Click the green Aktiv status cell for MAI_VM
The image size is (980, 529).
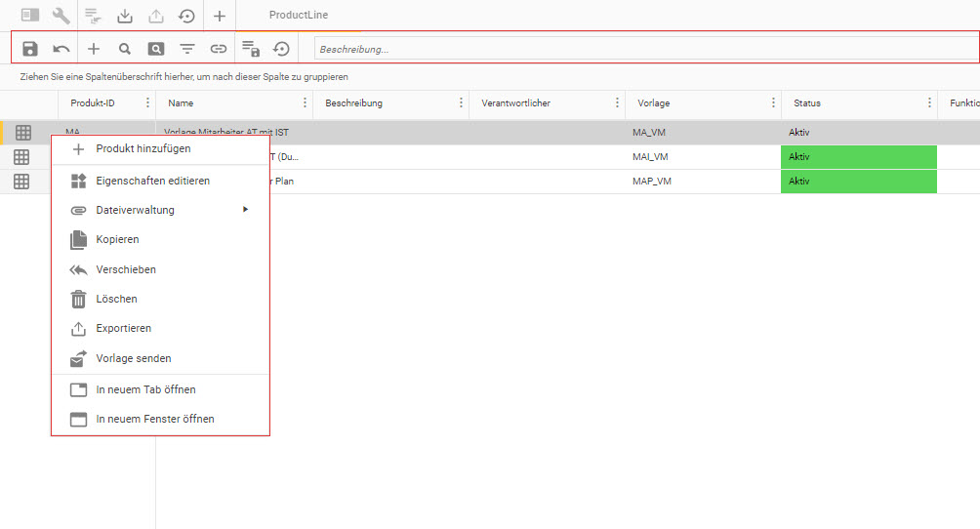tap(858, 156)
